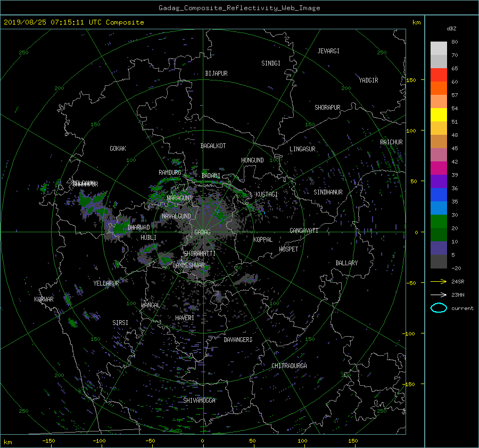Image resolution: width=479 pixels, height=448 pixels.
Task: Click the purple 36-39 dBZ swatch
Action: pyautogui.click(x=439, y=182)
